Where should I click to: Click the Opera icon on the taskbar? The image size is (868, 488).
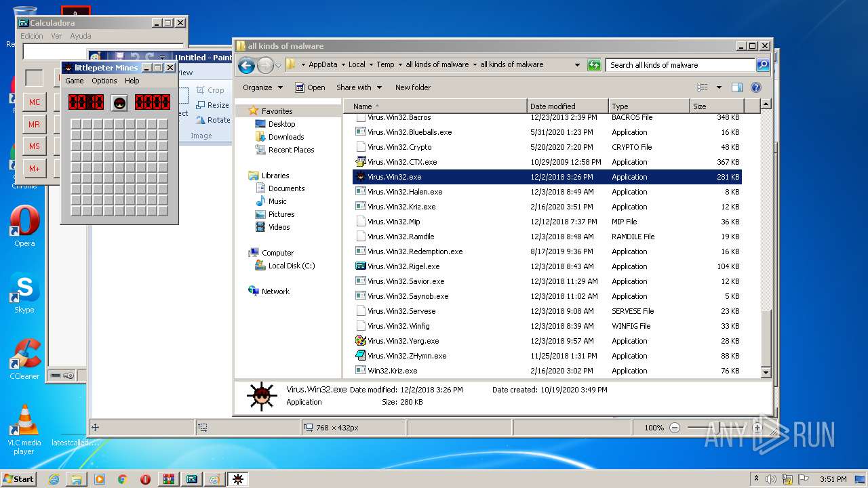click(x=145, y=479)
